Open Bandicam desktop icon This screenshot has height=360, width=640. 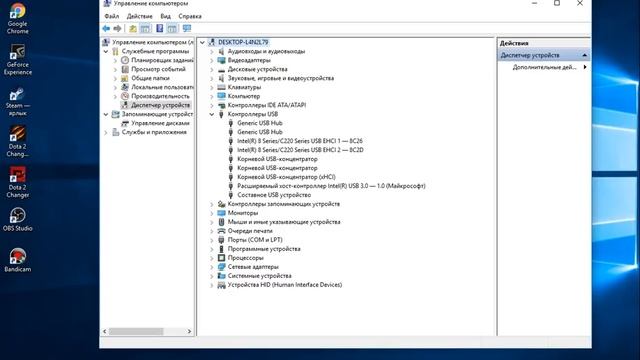[18, 260]
